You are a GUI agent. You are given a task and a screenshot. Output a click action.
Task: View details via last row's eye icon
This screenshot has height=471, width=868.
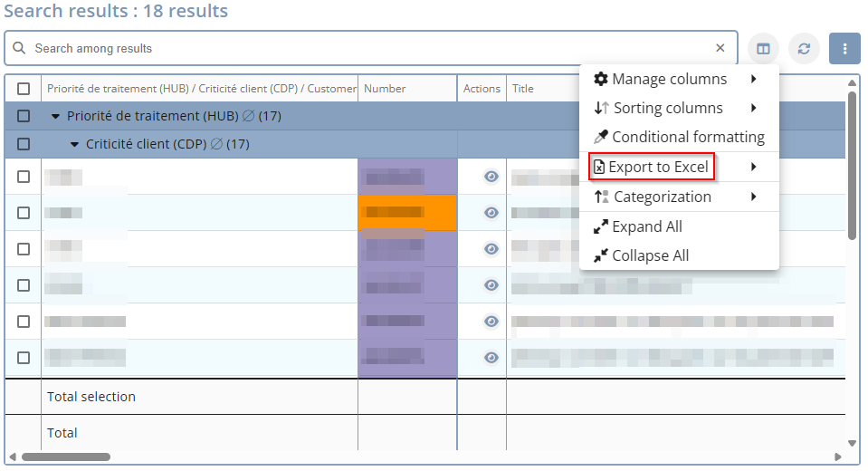491,358
